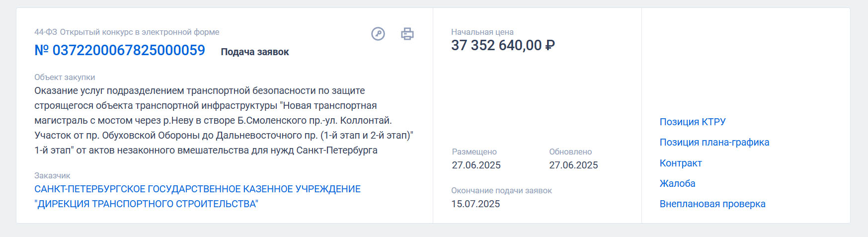Click the date under Размещено
Screen dimensions: 868x237
(476, 165)
